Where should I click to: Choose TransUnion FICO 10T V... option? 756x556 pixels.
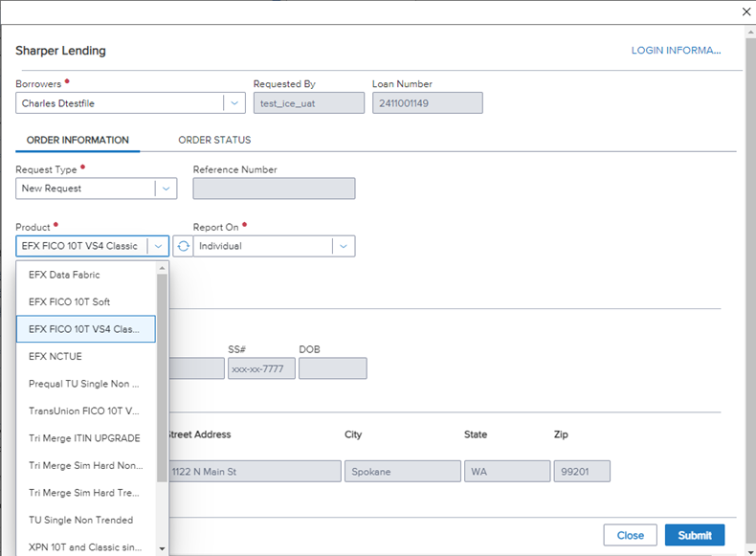86,411
